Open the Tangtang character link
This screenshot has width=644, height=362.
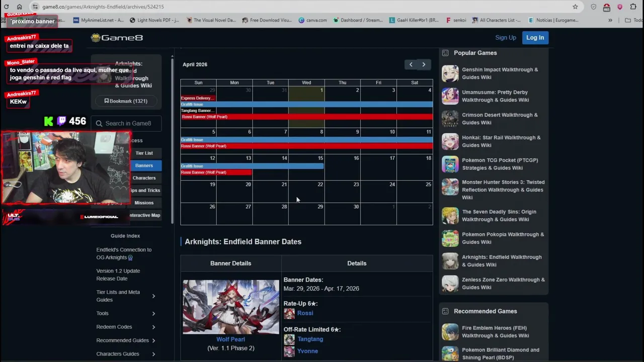310,339
